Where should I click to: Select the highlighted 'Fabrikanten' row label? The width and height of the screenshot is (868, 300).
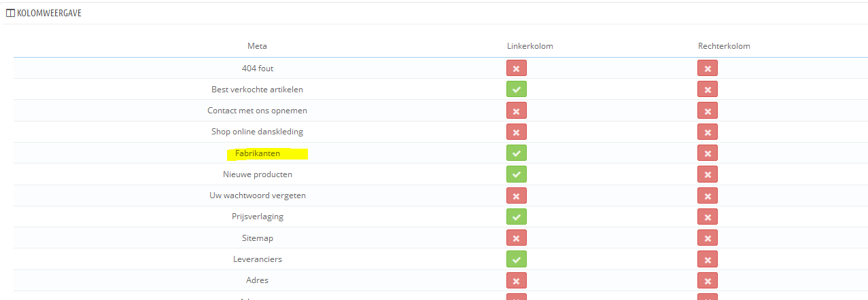[x=258, y=153]
